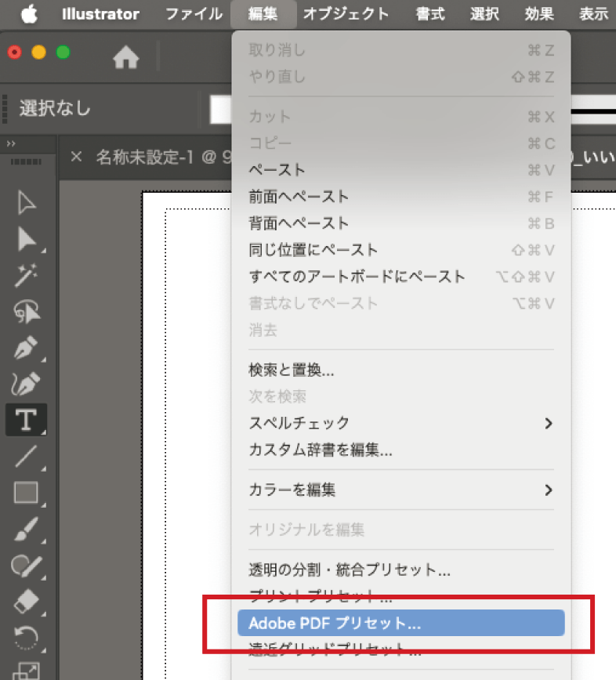Viewport: 616px width, 680px height.
Task: Choose 背面へペースト menu item
Action: click(x=401, y=223)
